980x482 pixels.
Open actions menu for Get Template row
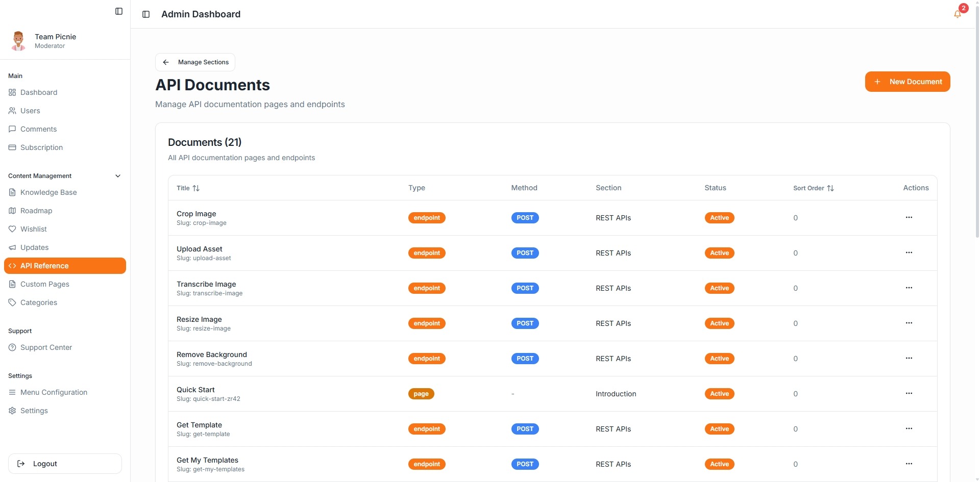tap(909, 429)
